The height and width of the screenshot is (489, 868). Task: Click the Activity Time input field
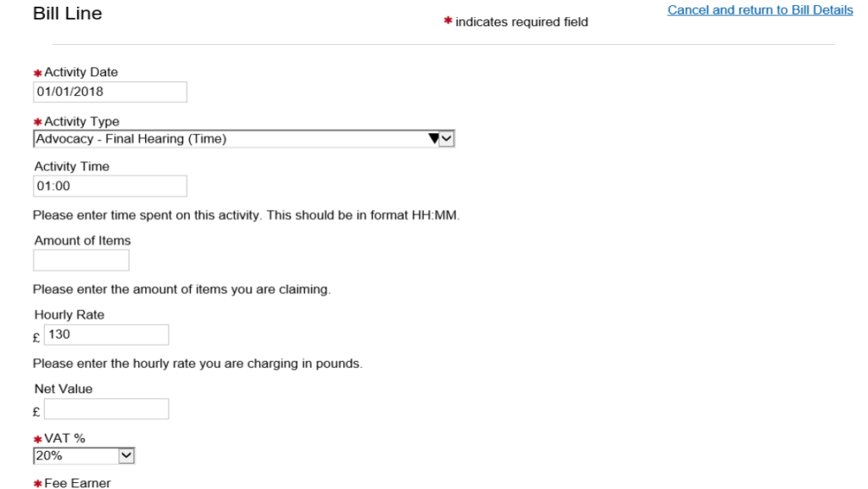[x=109, y=186]
